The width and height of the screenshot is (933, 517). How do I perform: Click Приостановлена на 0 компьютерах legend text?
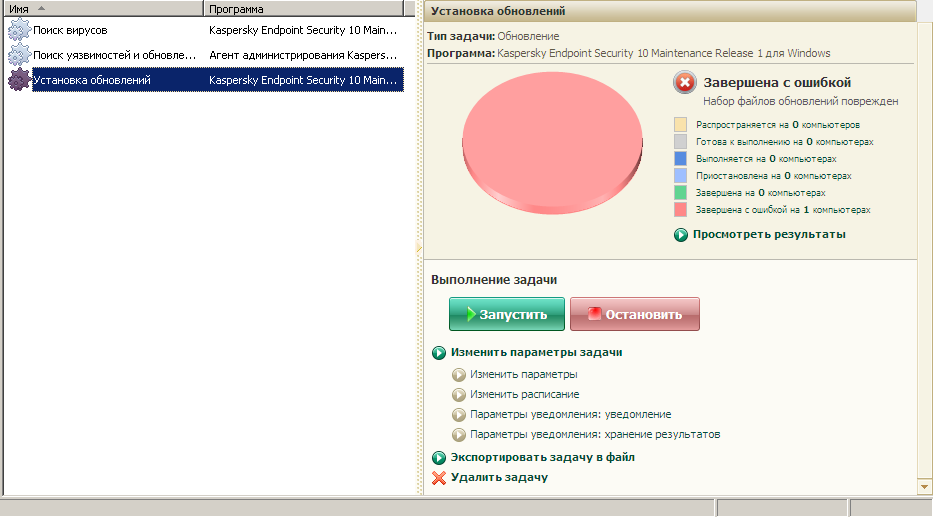tap(774, 176)
